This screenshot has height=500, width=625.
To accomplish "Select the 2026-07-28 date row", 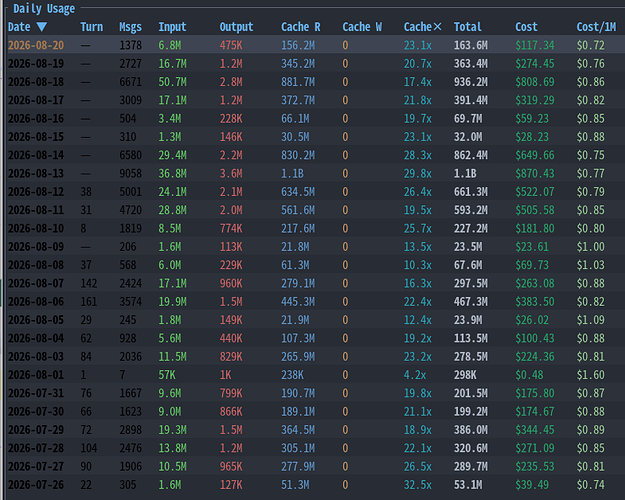I will (x=316, y=449).
